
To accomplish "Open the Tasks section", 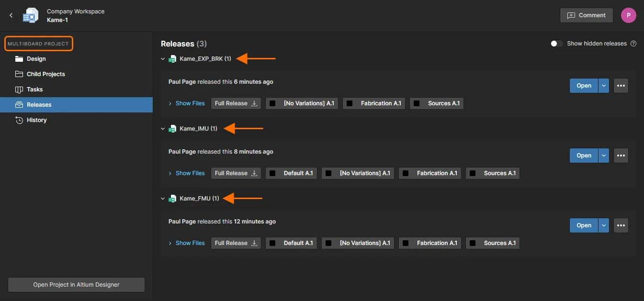I will pos(77,89).
